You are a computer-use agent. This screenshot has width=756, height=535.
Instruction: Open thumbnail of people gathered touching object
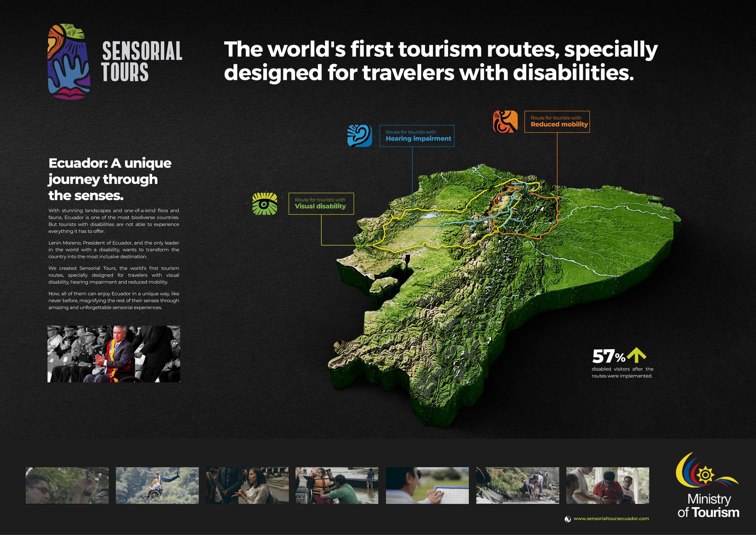[x=608, y=486]
